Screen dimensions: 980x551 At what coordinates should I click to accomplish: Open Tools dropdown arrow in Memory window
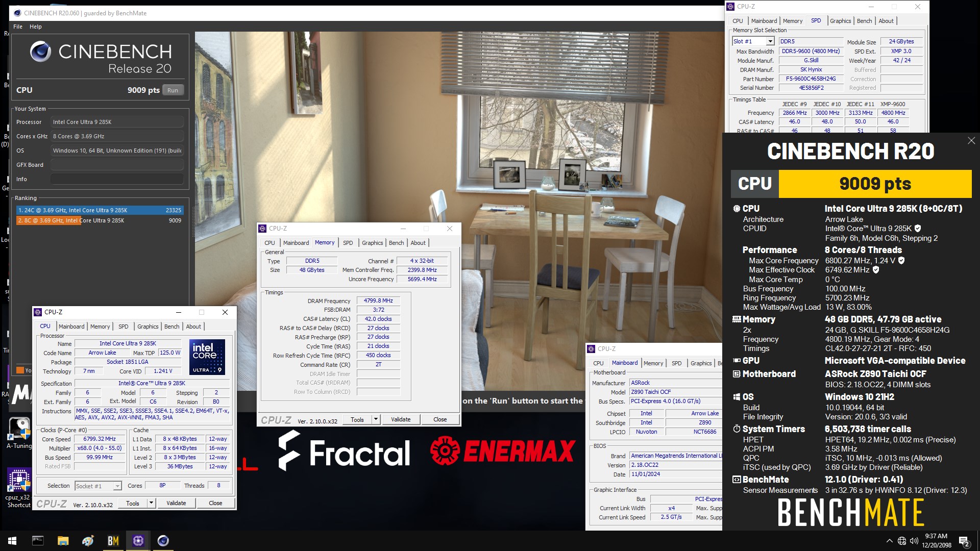tap(376, 419)
